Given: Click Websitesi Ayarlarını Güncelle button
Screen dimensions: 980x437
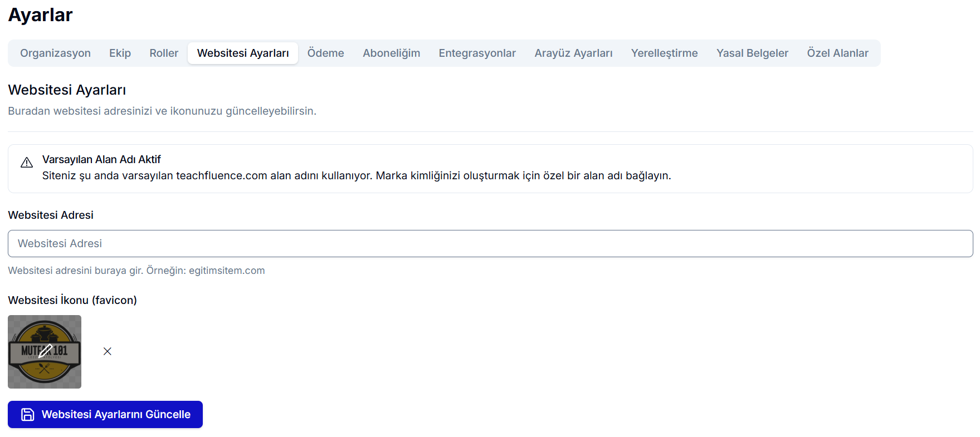Looking at the screenshot, I should pyautogui.click(x=105, y=414).
